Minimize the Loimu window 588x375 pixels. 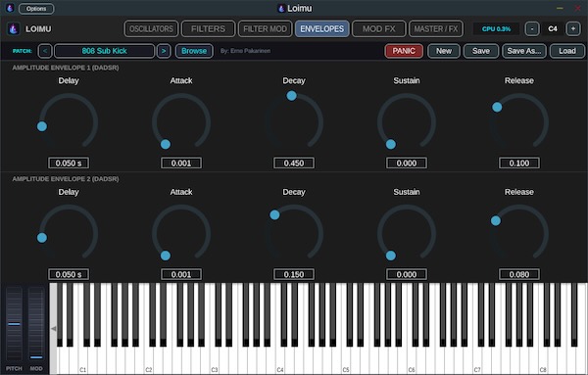(x=560, y=8)
